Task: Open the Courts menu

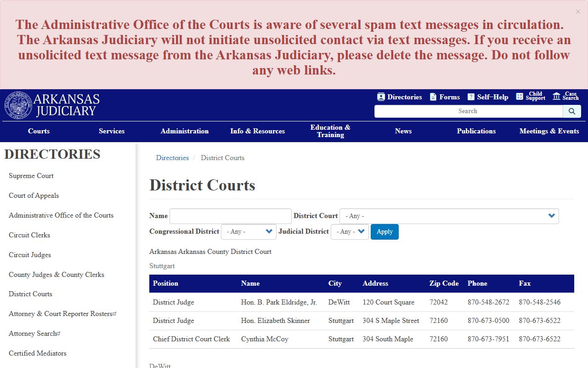Action: pyautogui.click(x=39, y=131)
